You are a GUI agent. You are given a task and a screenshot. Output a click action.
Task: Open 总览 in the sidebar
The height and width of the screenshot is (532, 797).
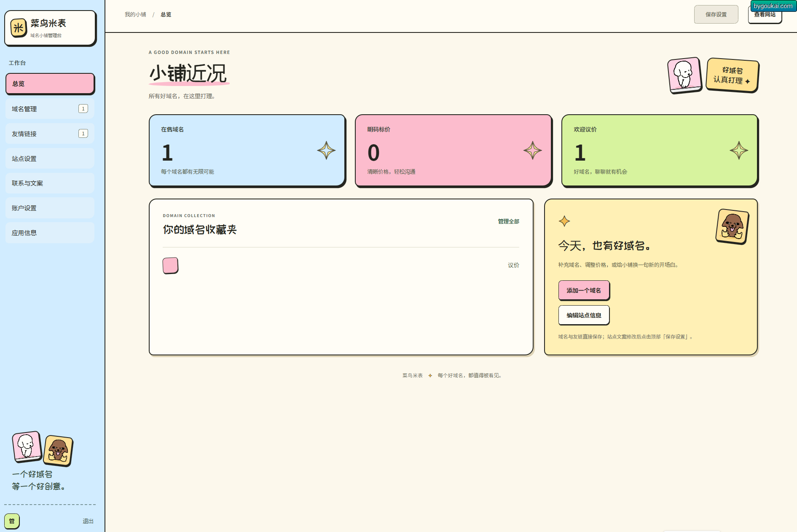click(x=50, y=83)
